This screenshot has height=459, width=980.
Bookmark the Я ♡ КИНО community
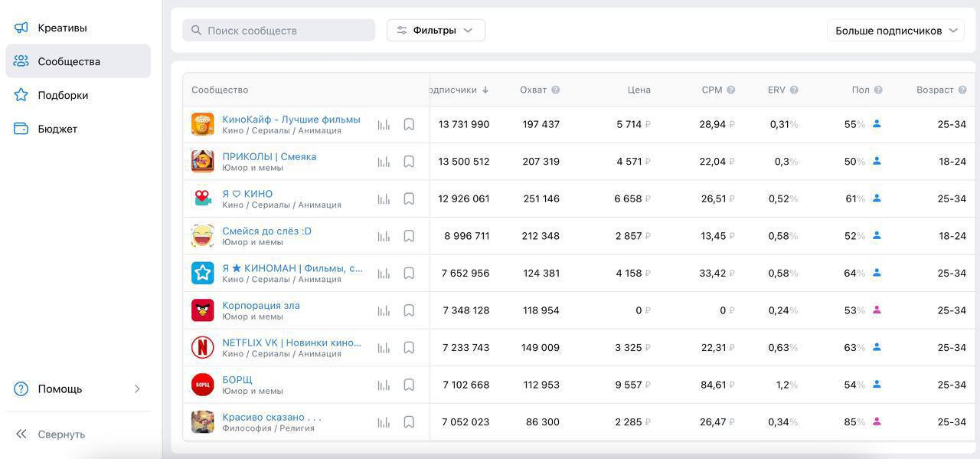[409, 198]
